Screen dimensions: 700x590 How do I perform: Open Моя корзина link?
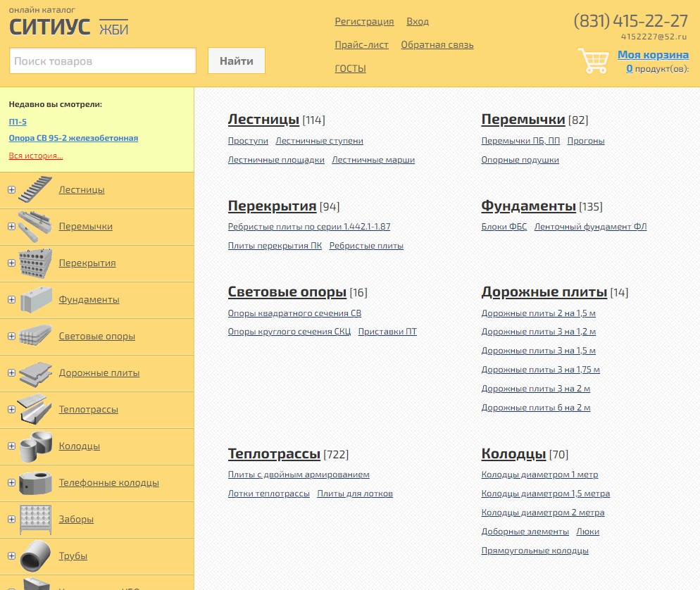pos(653,54)
